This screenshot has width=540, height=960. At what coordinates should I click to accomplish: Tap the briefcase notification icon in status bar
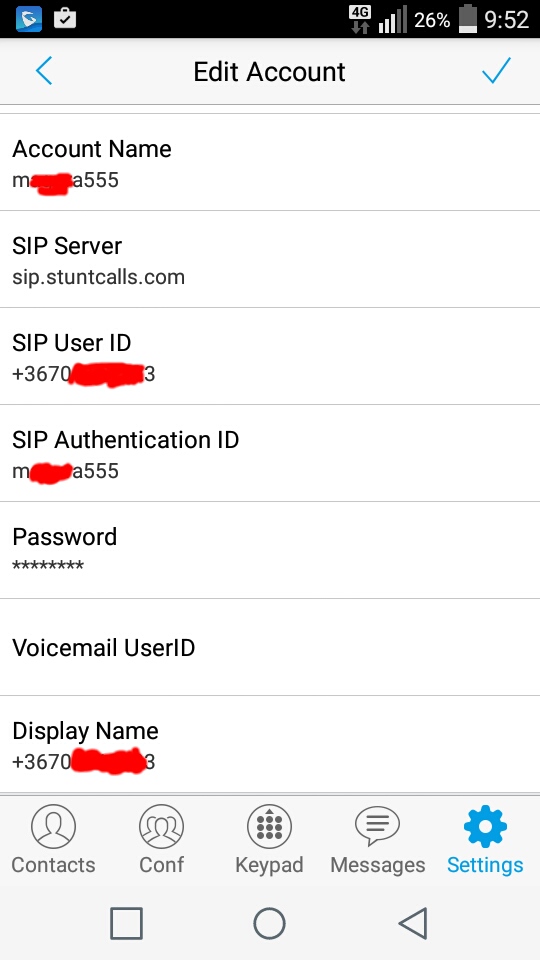pyautogui.click(x=65, y=19)
